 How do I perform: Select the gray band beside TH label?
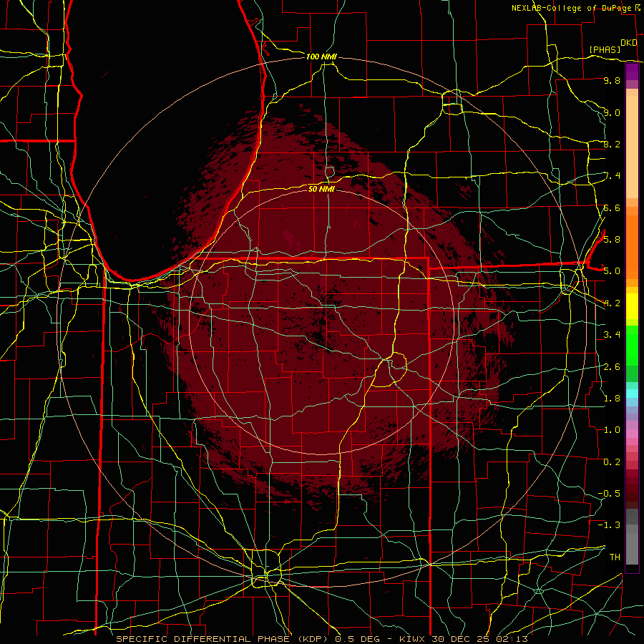pos(632,548)
